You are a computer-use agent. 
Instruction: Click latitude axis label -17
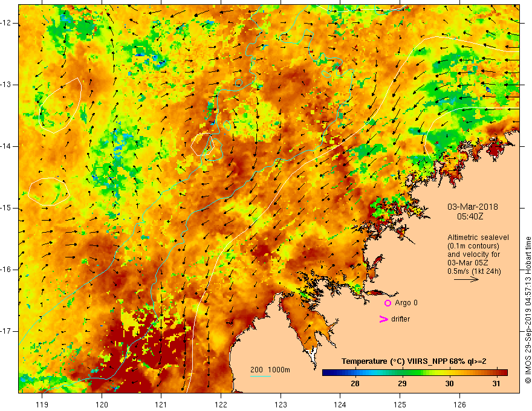[x=6, y=331]
